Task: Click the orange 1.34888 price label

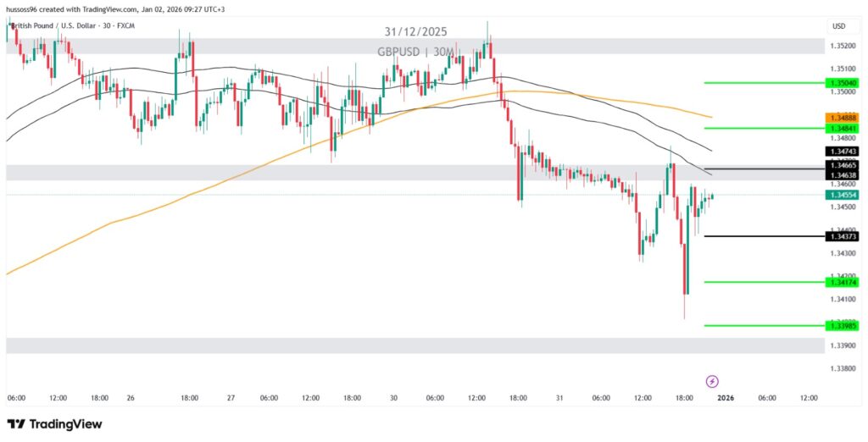Action: click(843, 117)
